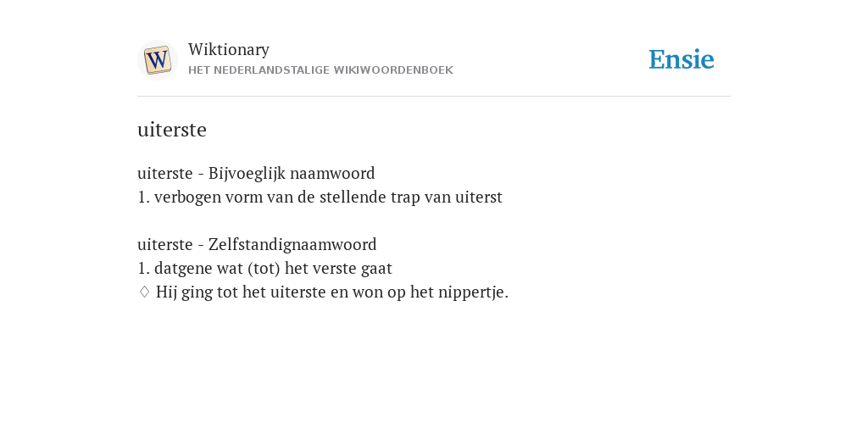Select the Wiktionary source title
The height and width of the screenshot is (434, 868).
[229, 49]
